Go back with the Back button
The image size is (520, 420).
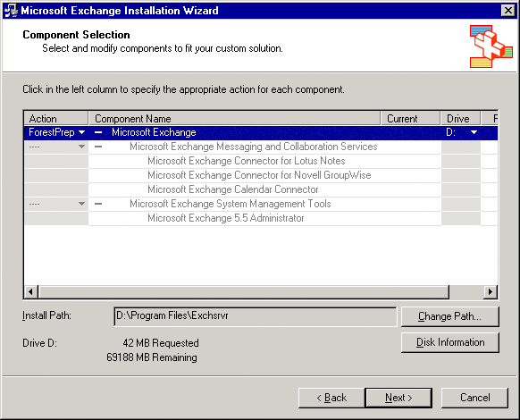331,398
